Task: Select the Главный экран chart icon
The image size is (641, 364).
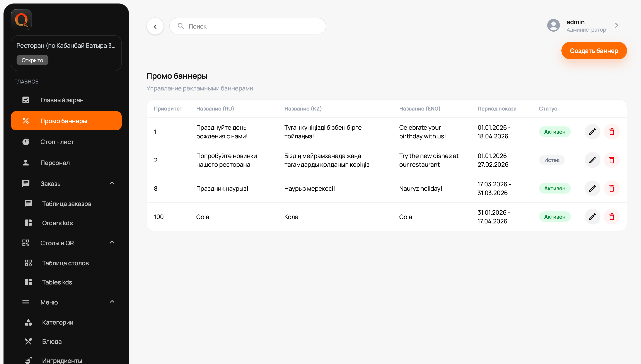Action: (26, 100)
